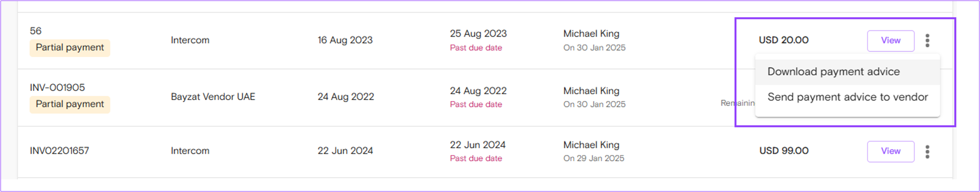Click Michael King on 29 Jan 2025

click(x=591, y=145)
